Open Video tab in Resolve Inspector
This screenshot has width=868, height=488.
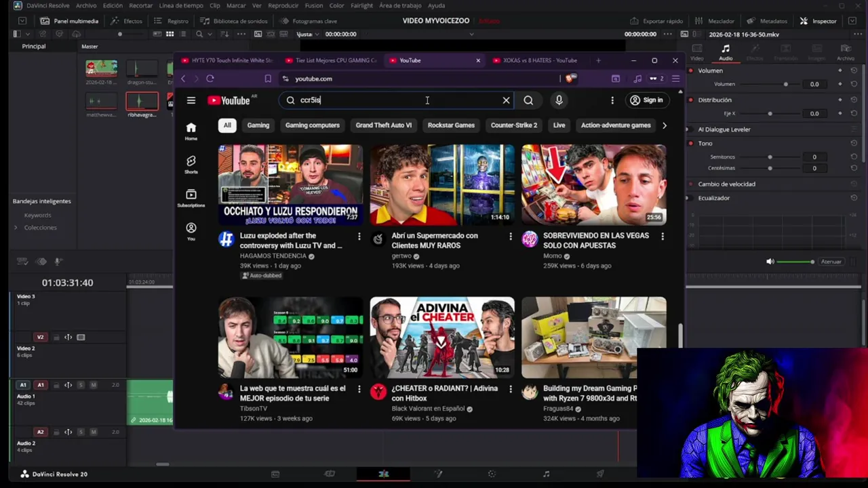click(x=696, y=52)
